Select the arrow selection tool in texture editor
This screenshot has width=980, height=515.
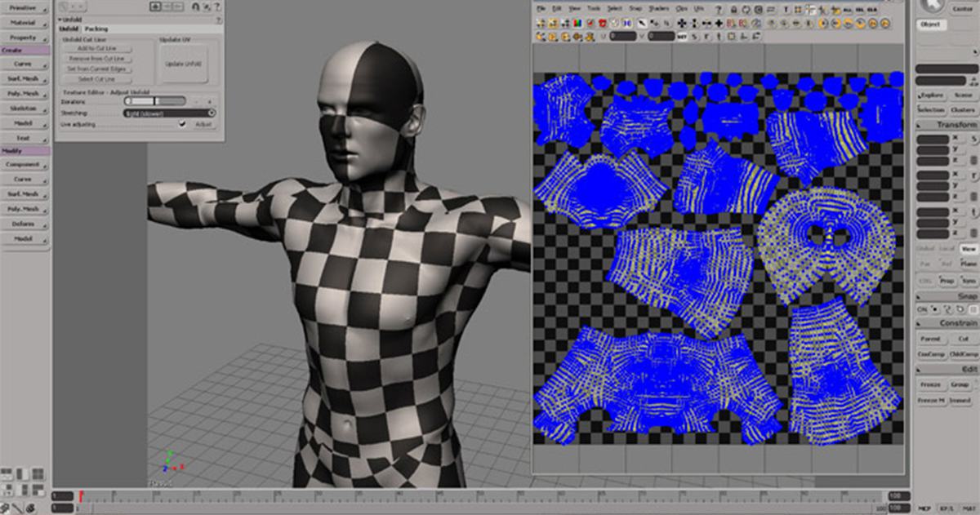[643, 23]
